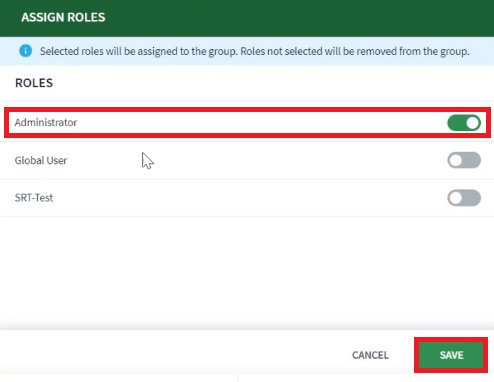Click the info message about selected roles

(255, 51)
